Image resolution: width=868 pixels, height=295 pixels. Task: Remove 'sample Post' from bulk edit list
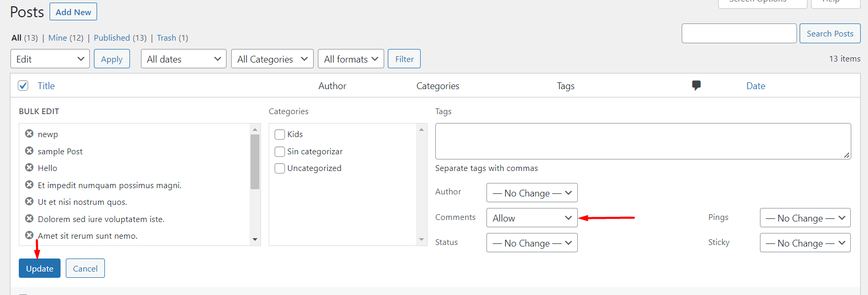29,151
